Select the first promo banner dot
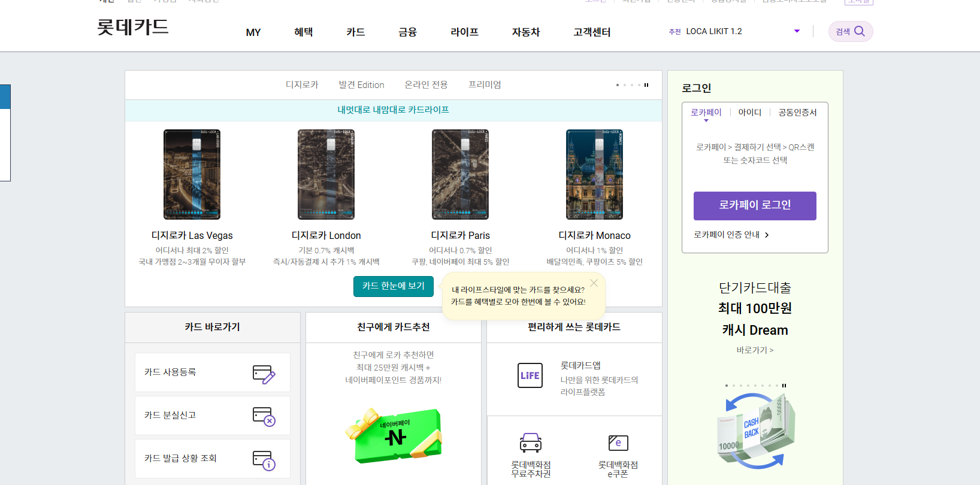This screenshot has width=980, height=485. pyautogui.click(x=727, y=386)
